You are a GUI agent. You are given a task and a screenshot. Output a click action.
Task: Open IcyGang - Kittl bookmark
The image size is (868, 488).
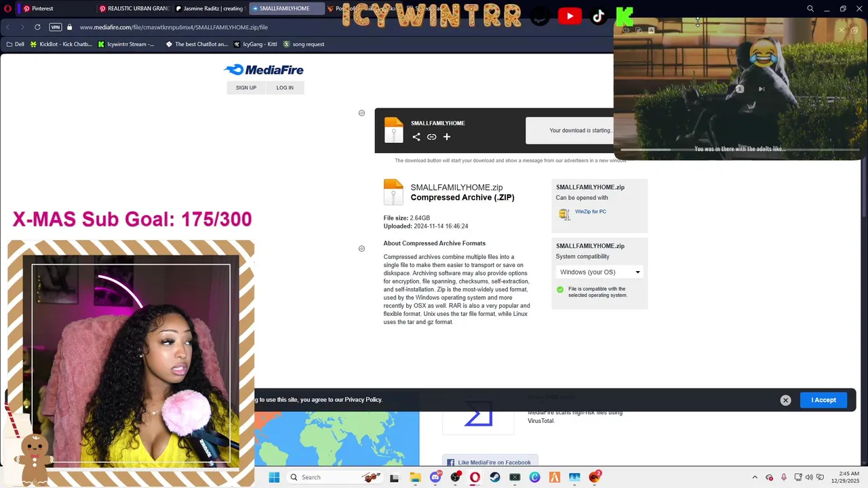pos(255,44)
